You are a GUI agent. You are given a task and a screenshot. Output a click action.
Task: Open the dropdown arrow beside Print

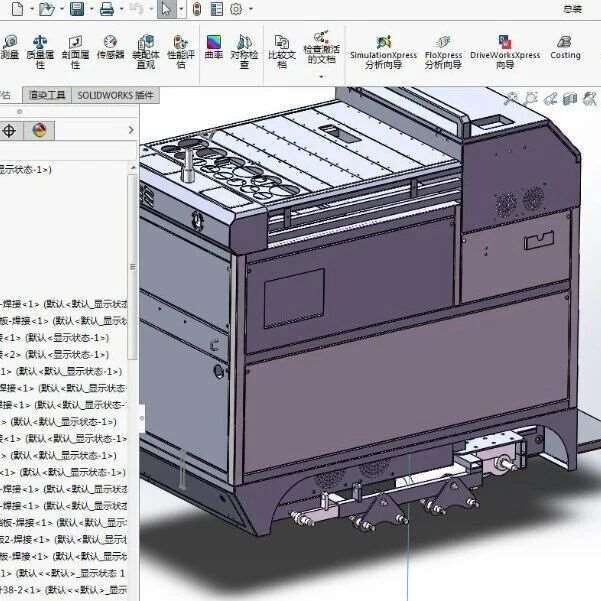click(122, 9)
